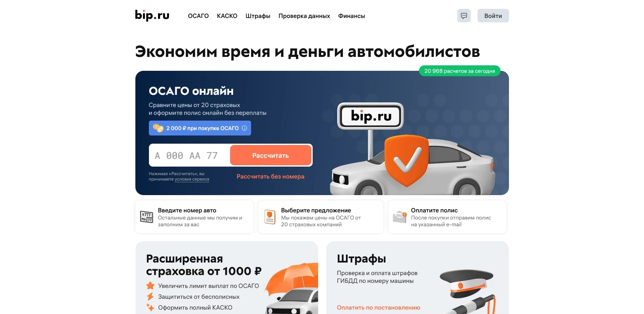
Task: Open the КАСКО menu item
Action: (227, 16)
